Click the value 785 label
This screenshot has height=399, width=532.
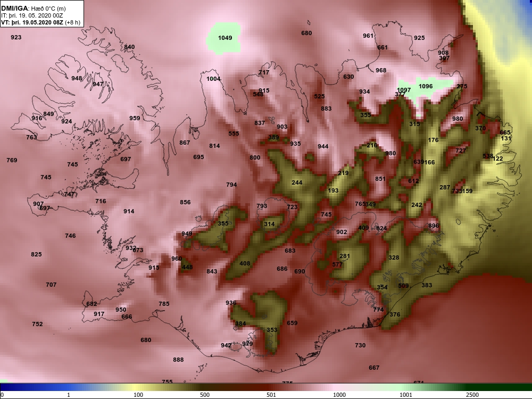[x=164, y=304]
